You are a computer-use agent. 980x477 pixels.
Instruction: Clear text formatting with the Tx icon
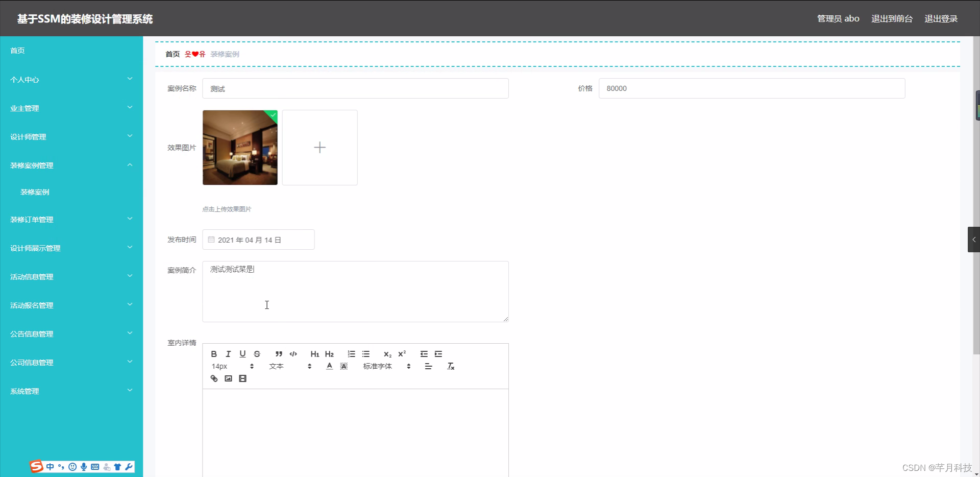pyautogui.click(x=451, y=366)
